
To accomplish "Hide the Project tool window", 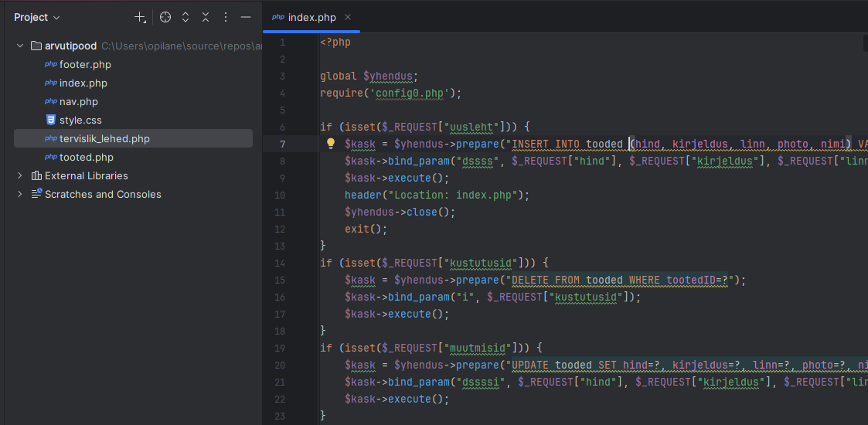I will point(246,17).
